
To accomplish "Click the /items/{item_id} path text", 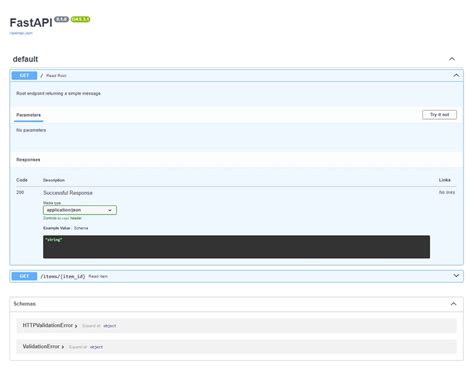I will pos(63,276).
